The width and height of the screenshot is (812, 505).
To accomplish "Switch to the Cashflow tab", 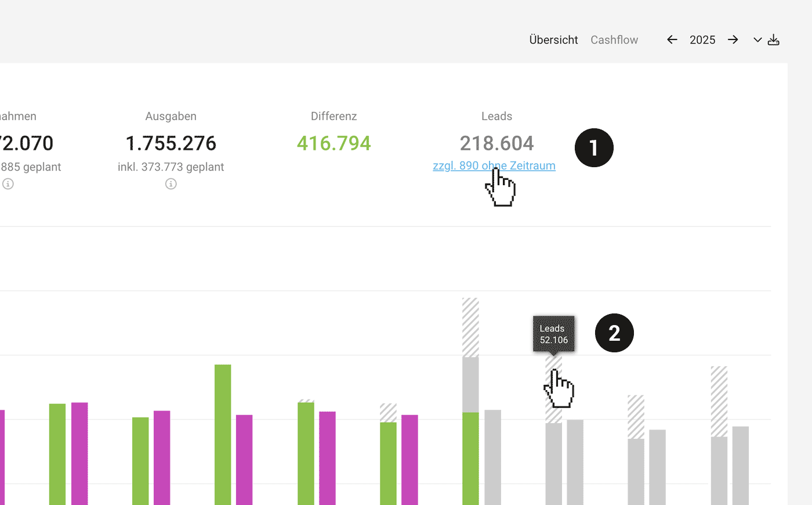I will coord(614,39).
